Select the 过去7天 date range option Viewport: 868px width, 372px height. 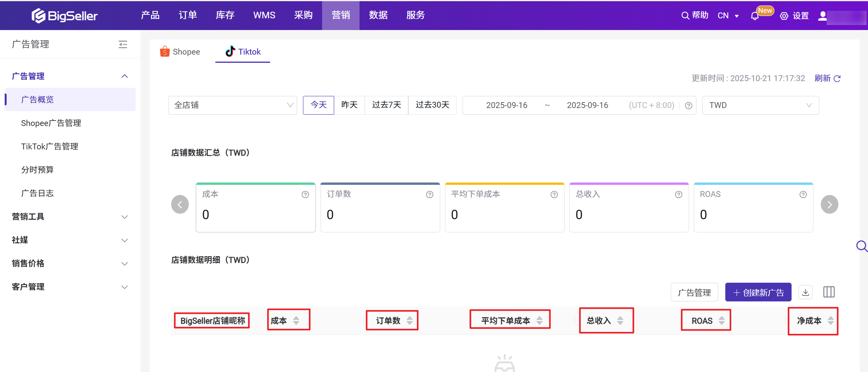tap(386, 105)
